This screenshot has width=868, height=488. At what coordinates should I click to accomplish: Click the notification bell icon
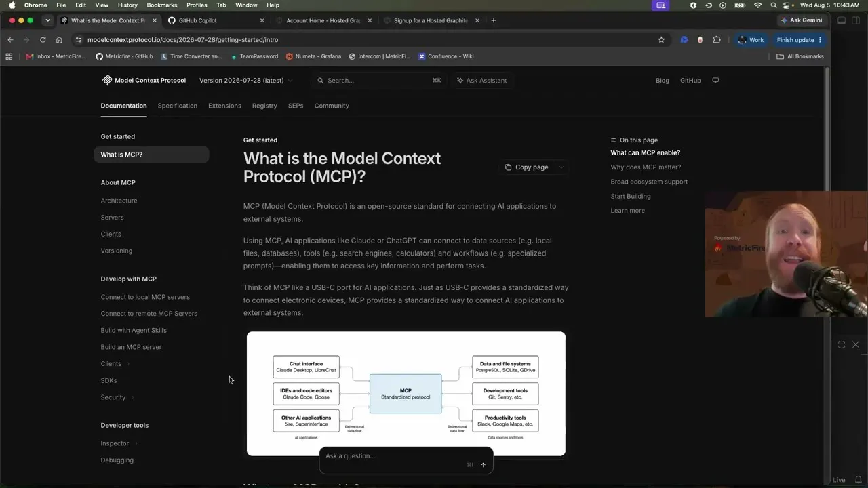[x=858, y=480]
